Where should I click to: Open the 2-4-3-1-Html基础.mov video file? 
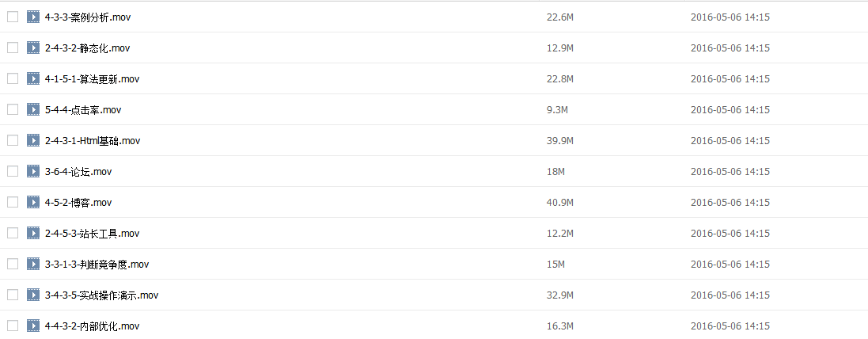coord(92,141)
